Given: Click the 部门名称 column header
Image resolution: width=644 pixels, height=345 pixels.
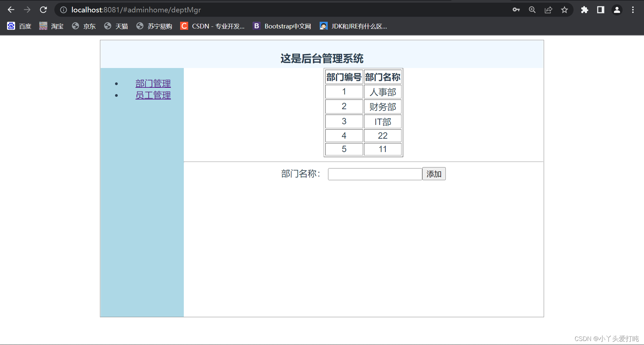Looking at the screenshot, I should pos(383,77).
